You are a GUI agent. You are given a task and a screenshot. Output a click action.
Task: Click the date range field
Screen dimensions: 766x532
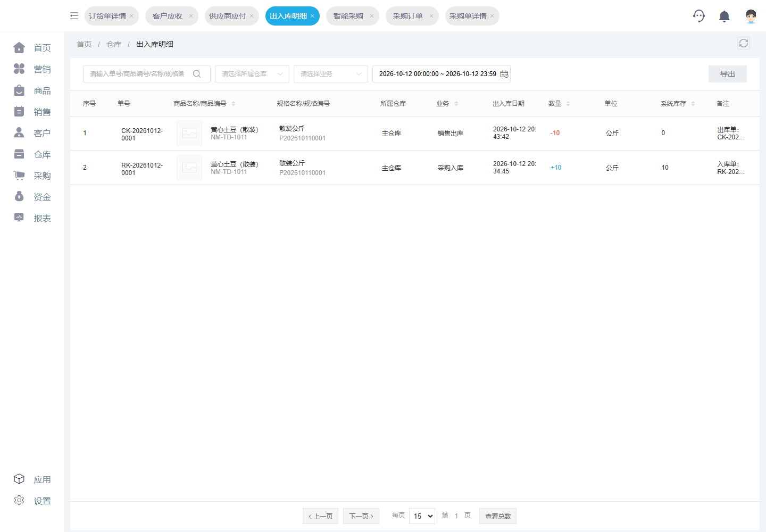[442, 74]
